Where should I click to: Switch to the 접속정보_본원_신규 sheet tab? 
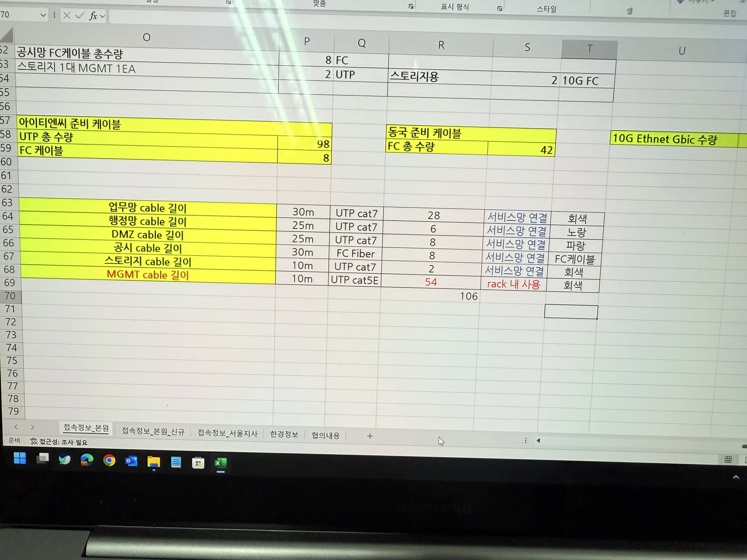click(153, 431)
